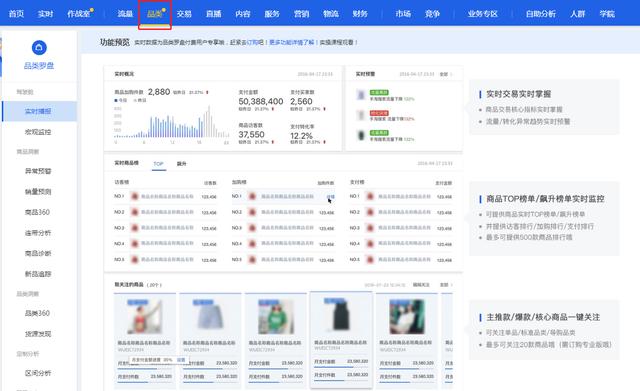The width and height of the screenshot is (640, 391).
Task: Select 新品追踪 in the sidebar
Action: pos(38,274)
